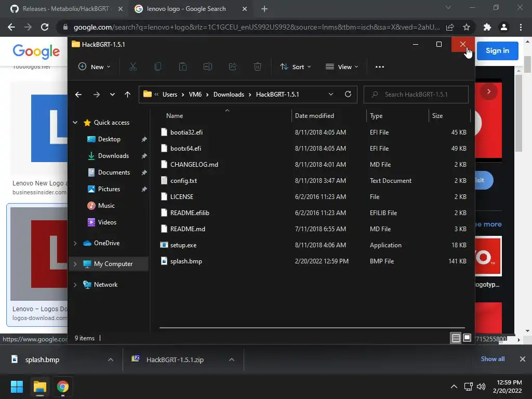The height and width of the screenshot is (399, 532).
Task: Open Chrome from taskbar
Action: [x=63, y=387]
